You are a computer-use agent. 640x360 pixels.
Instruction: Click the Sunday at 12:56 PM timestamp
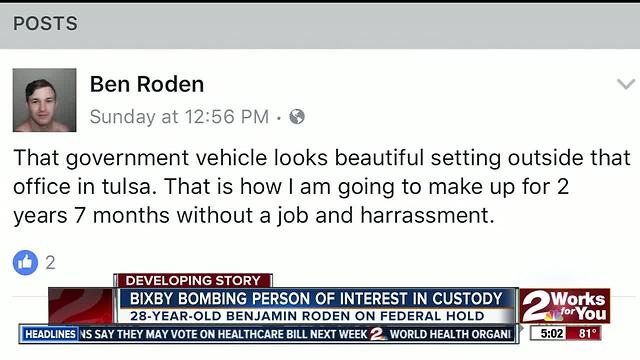coord(179,117)
